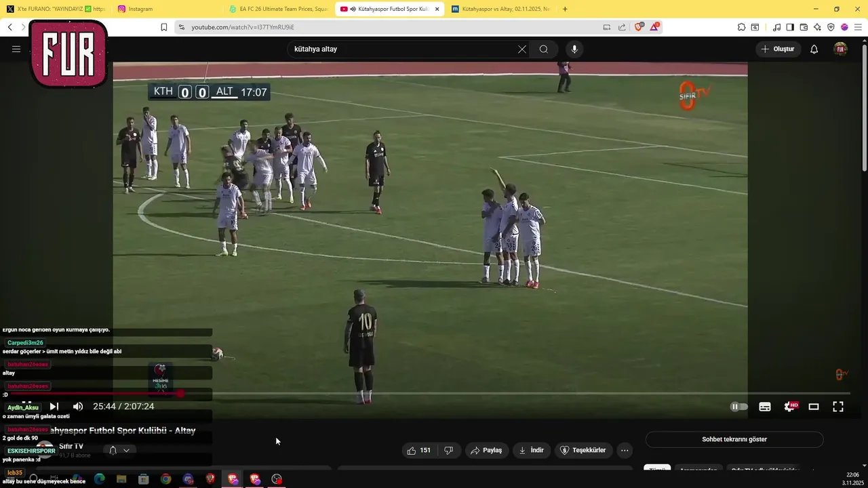Like the video with 151 likes

click(418, 450)
